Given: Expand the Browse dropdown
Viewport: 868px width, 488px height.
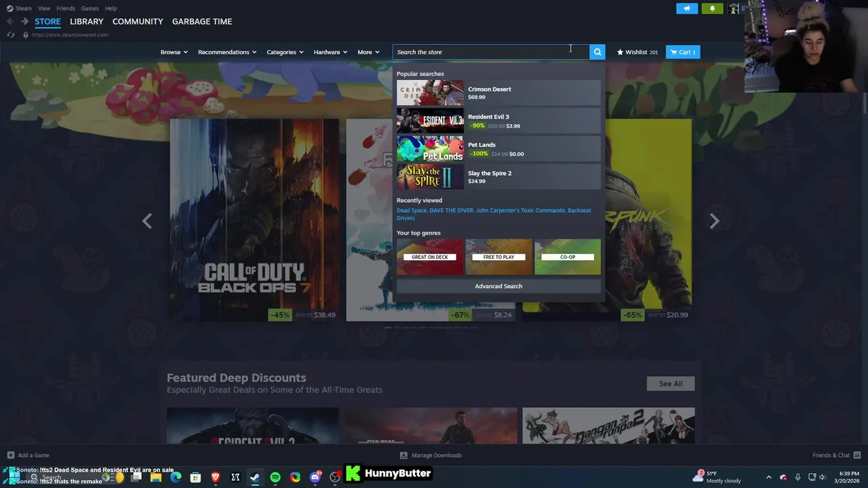Looking at the screenshot, I should tap(174, 52).
